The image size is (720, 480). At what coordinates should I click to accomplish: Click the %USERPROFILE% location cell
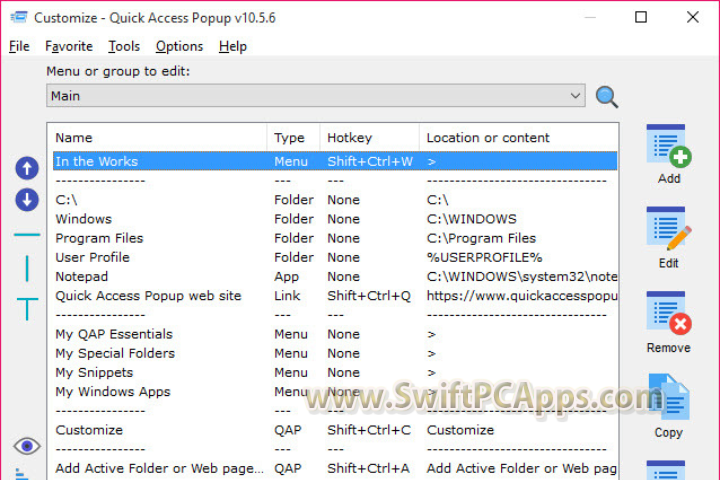[484, 257]
